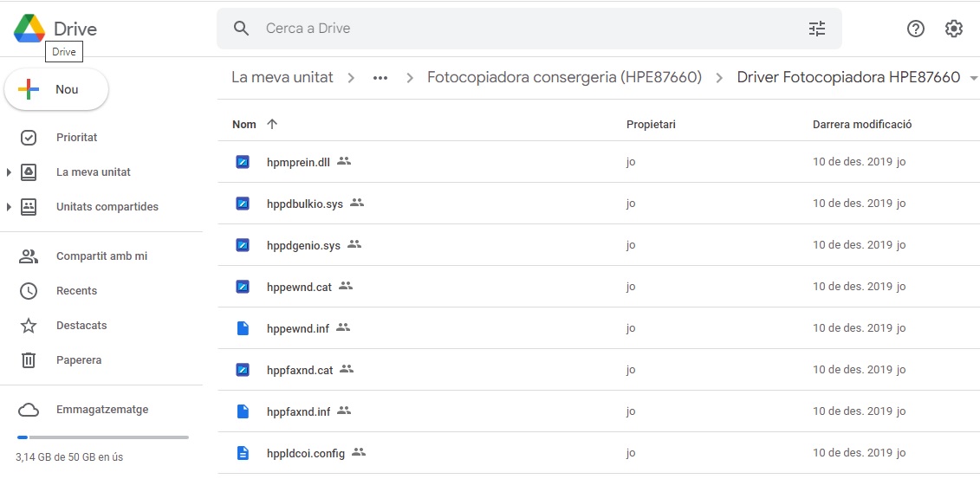The image size is (980, 479).
Task: Click owner jo in hppewnd.inf row
Action: click(x=631, y=328)
